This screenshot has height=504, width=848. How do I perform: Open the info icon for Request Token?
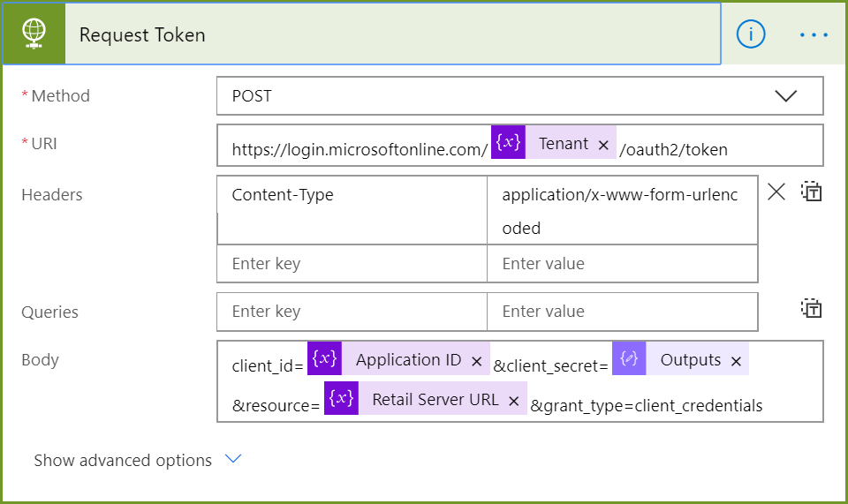[x=751, y=34]
